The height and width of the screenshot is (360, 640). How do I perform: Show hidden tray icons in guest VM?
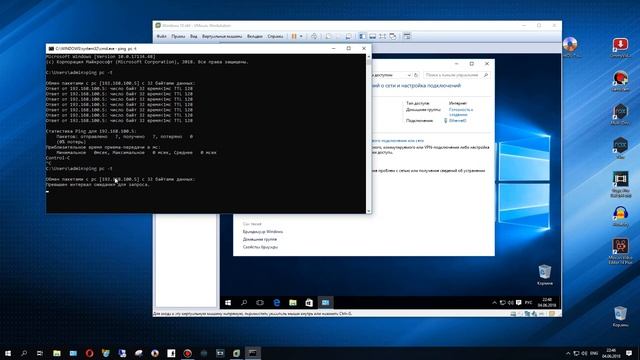pyautogui.click(x=494, y=302)
